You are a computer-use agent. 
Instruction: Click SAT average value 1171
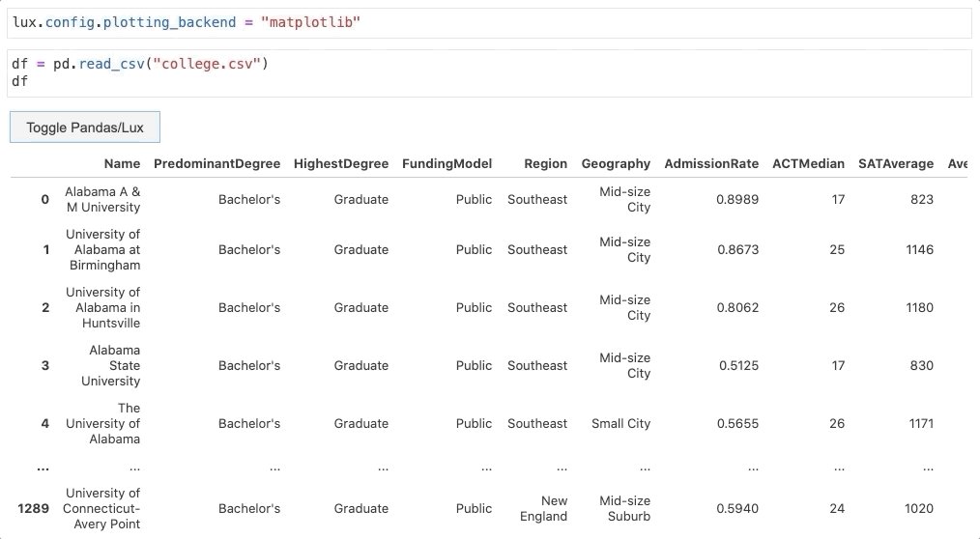click(921, 423)
